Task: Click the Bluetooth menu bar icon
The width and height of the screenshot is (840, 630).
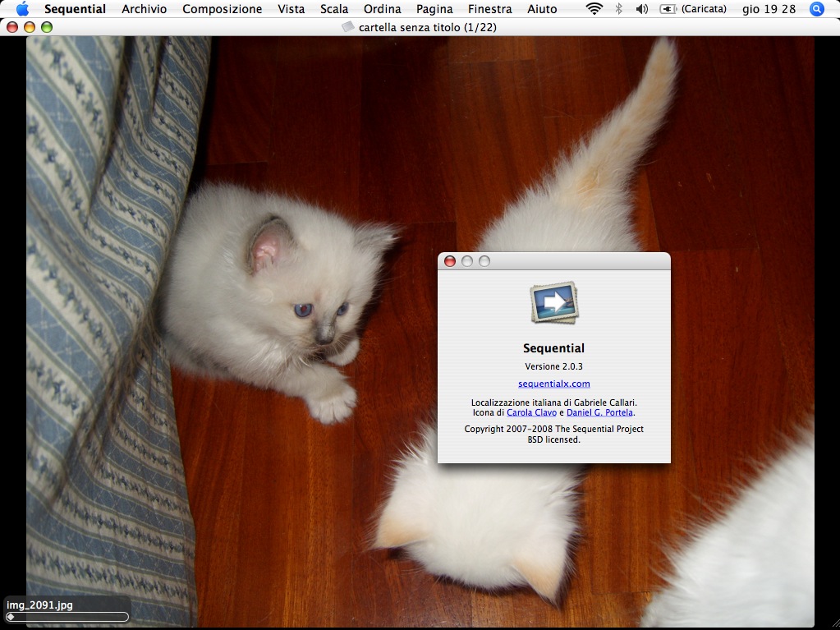Action: tap(619, 8)
